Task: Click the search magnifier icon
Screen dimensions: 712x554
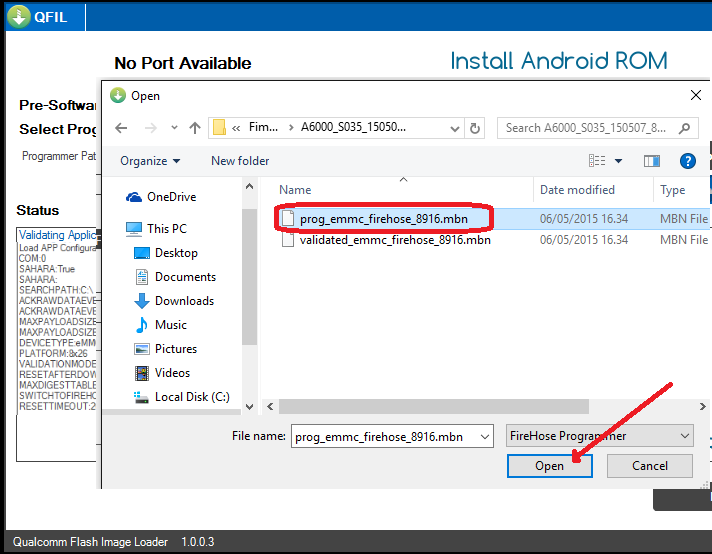Action: [684, 129]
